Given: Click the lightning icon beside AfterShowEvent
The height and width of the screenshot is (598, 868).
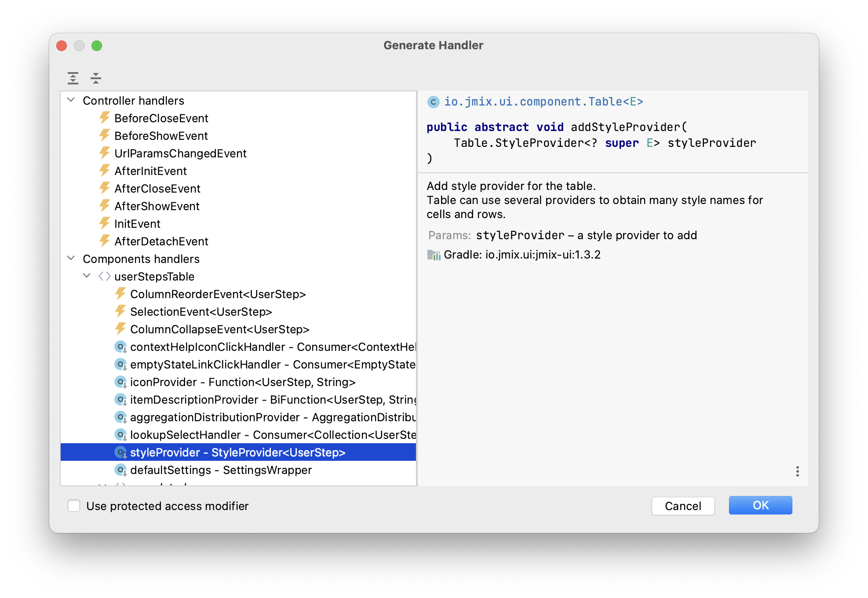Looking at the screenshot, I should tap(105, 206).
